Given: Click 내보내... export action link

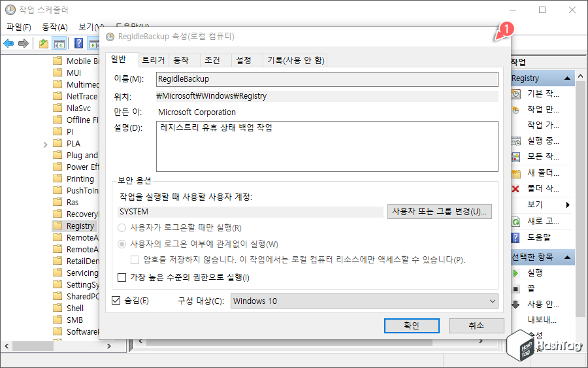Looking at the screenshot, I should click(542, 320).
